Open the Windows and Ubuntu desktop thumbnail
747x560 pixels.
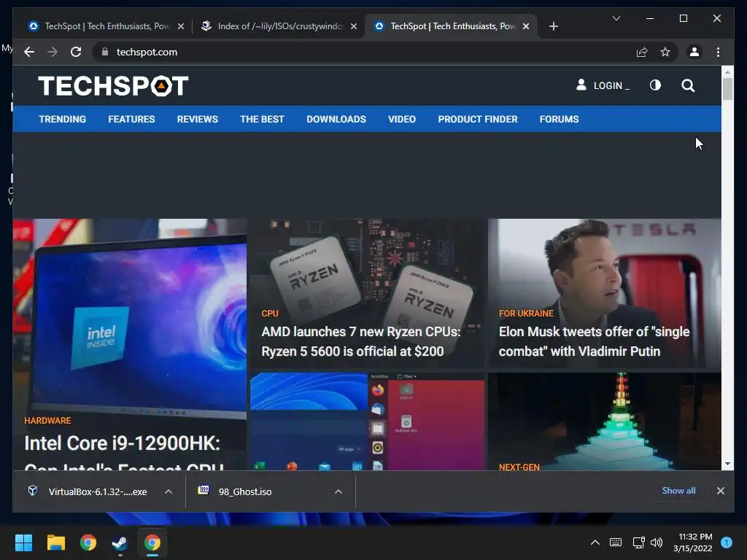point(368,421)
